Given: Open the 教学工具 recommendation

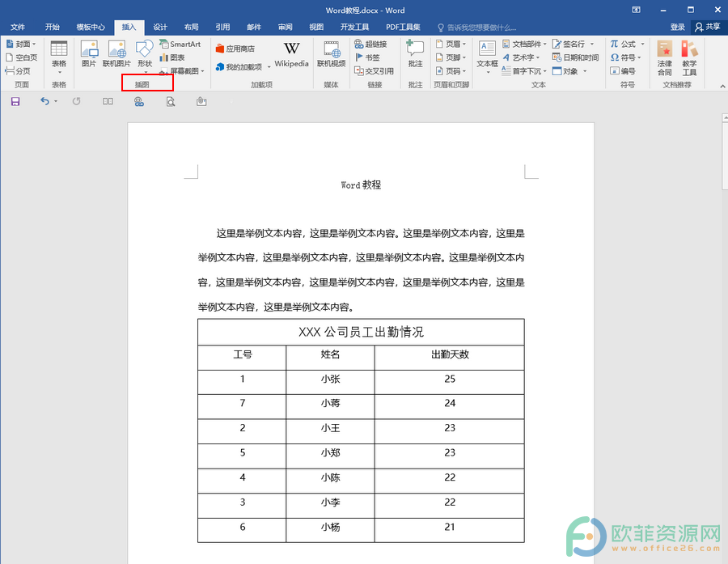Looking at the screenshot, I should [689, 58].
